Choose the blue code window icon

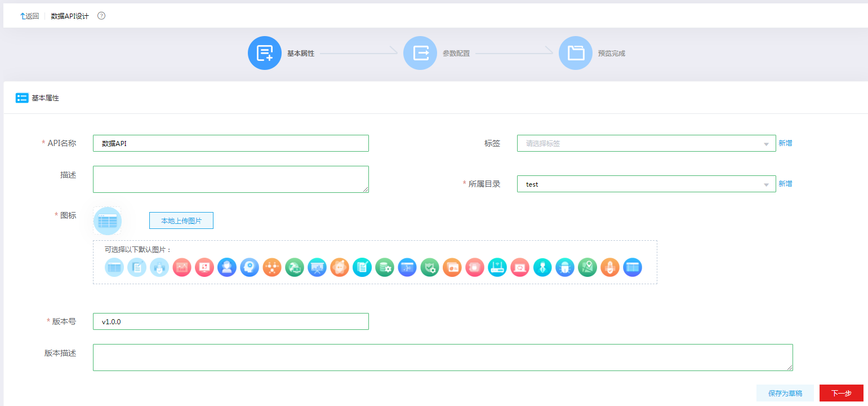407,267
